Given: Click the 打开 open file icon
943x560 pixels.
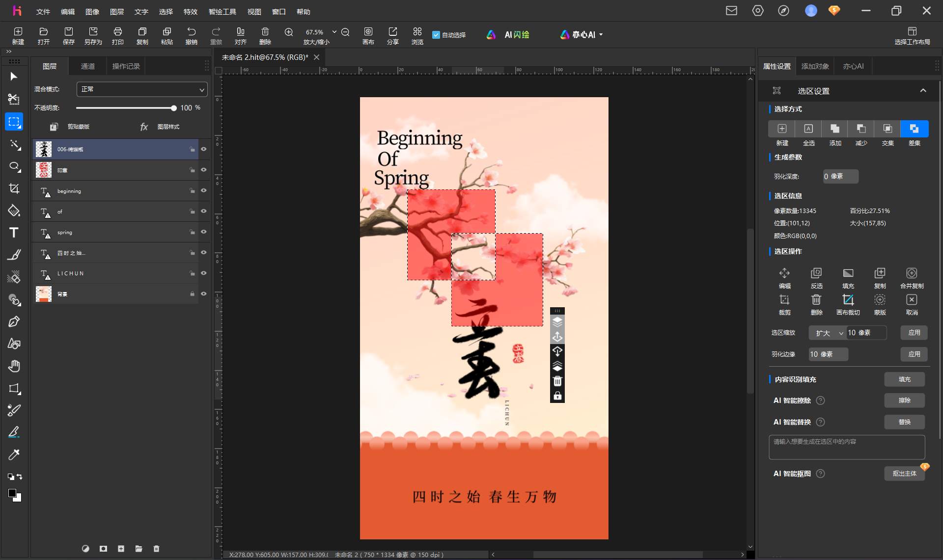Looking at the screenshot, I should click(43, 35).
